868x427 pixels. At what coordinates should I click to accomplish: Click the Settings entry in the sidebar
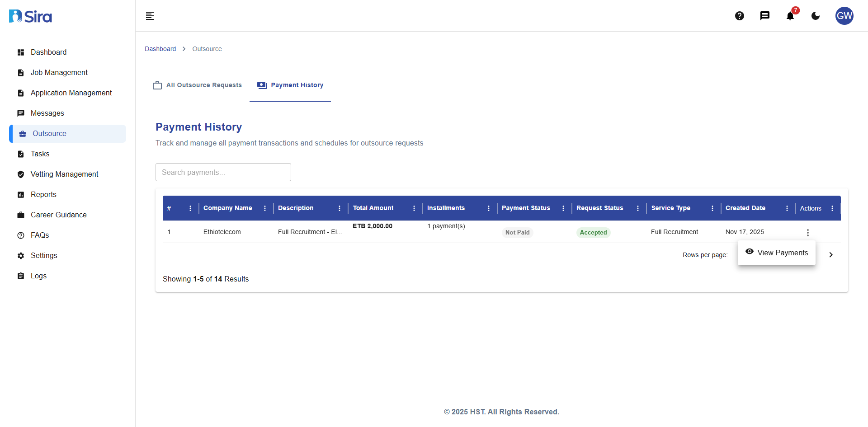point(44,255)
